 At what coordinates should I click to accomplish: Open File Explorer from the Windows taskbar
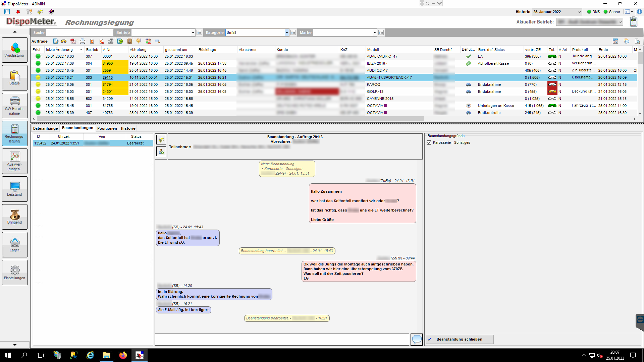[107, 355]
